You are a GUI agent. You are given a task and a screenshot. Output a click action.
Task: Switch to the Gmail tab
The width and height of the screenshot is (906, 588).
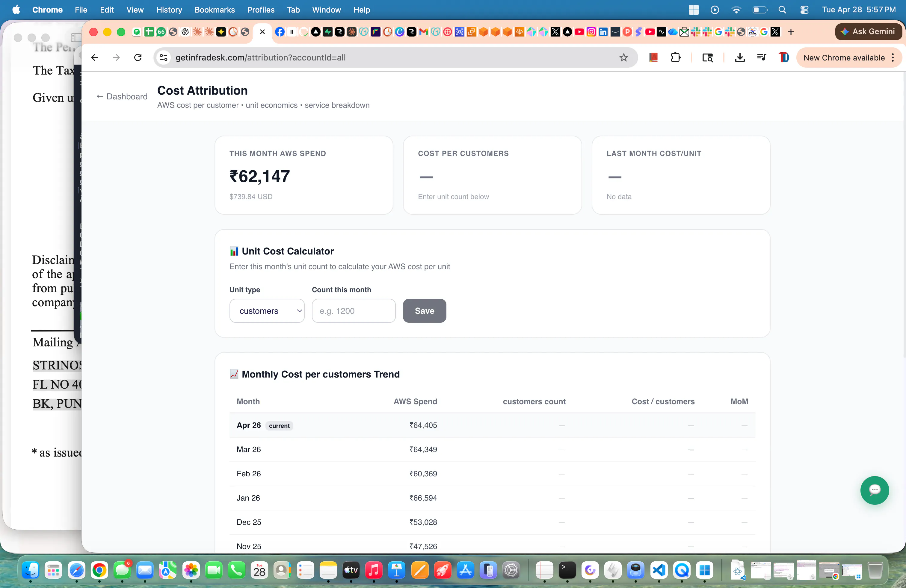coord(423,32)
